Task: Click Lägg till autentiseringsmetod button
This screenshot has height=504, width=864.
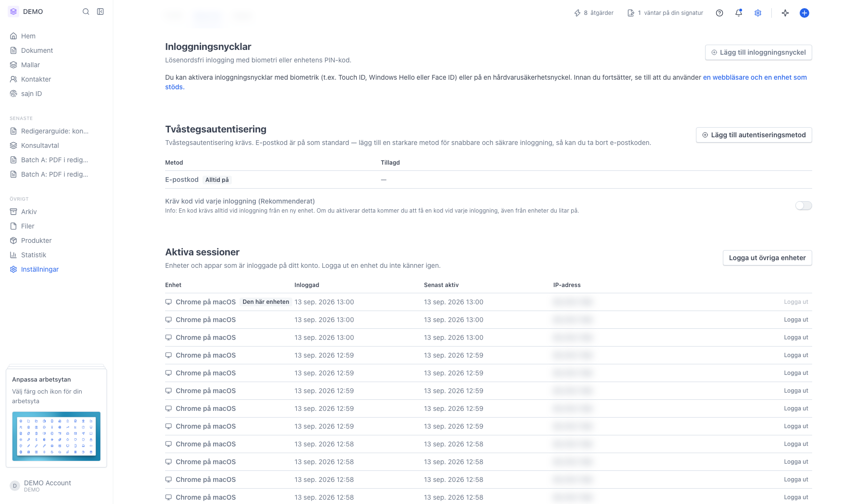Action: 754,135
